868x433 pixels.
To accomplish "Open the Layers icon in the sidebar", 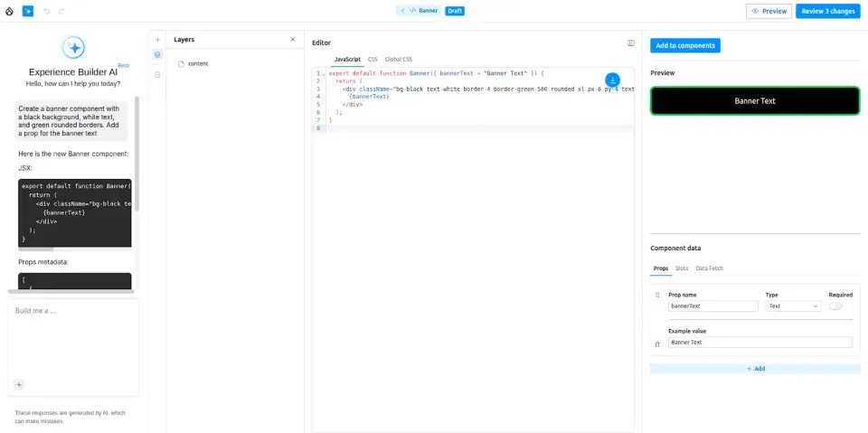I will [x=157, y=55].
